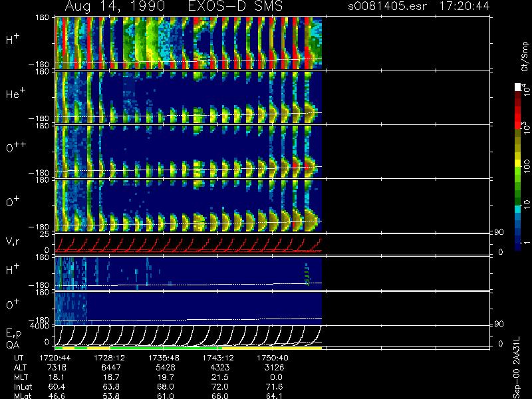Click the MLat value '53.8'
This screenshot has width=532, height=399.
point(112,396)
